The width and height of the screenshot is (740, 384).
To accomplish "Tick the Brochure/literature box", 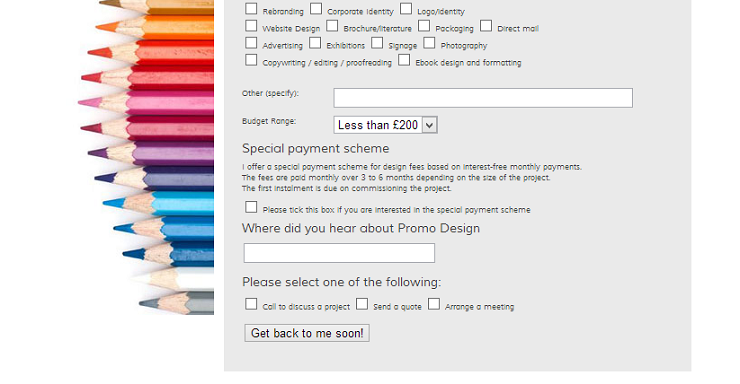I will (x=332, y=25).
